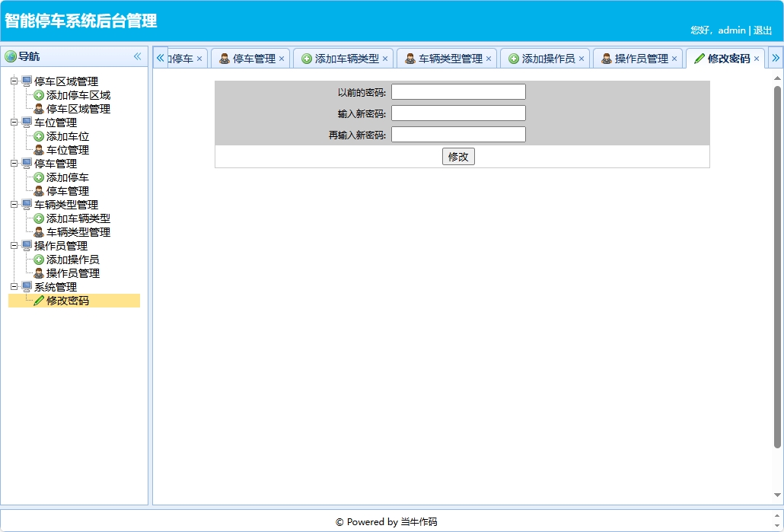784x532 pixels.
Task: Close the 添加车辆类型 tab
Action: pyautogui.click(x=384, y=57)
